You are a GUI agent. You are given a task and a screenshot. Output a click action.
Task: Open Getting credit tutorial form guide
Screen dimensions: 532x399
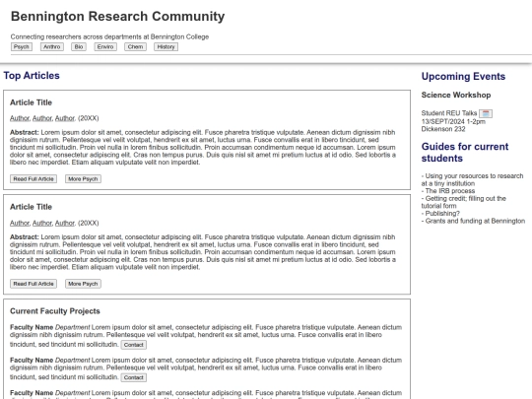click(x=463, y=202)
